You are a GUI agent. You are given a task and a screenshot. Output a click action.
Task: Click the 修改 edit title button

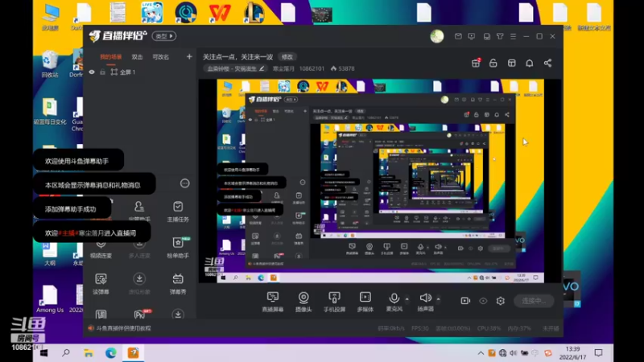287,56
